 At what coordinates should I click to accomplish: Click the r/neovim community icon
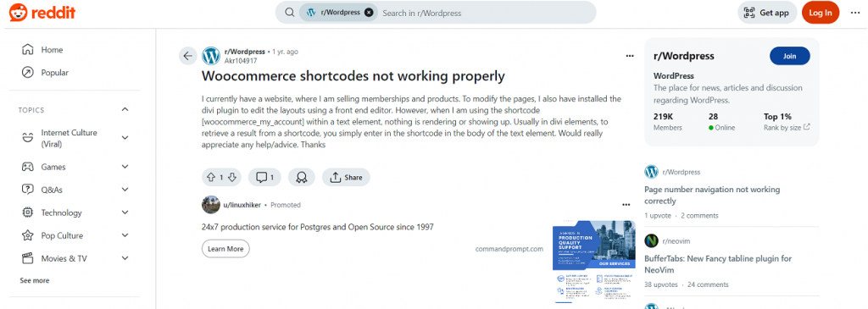point(651,241)
